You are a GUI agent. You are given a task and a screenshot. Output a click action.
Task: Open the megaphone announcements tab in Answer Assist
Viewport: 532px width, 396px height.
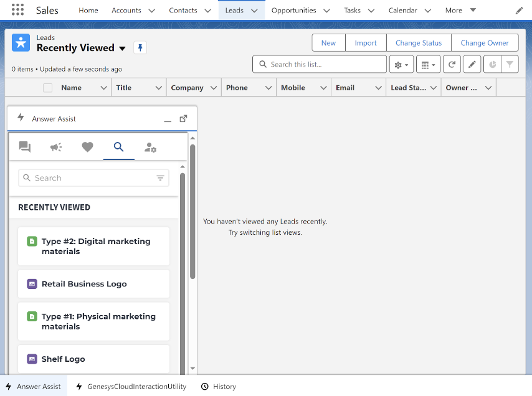[x=56, y=147]
